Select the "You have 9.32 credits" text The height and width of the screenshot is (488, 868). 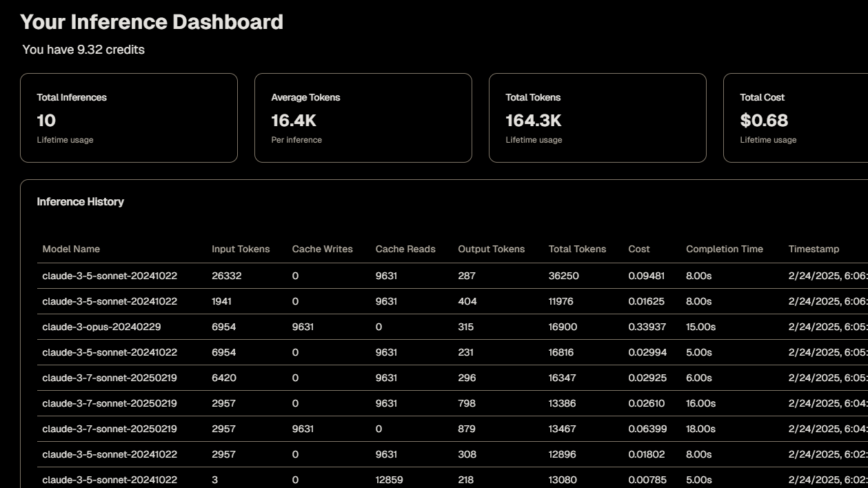coord(83,50)
